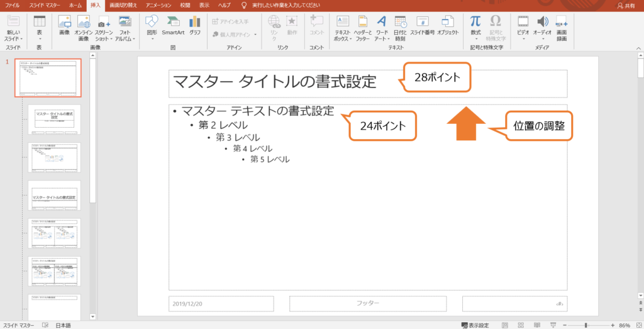Click Date and Time (日付と時刻) icon
The width and height of the screenshot is (644, 329).
click(400, 22)
